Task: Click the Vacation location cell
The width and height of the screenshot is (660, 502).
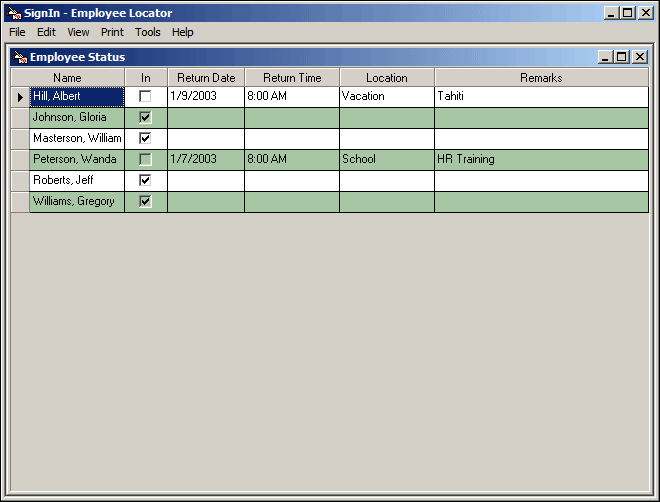Action: click(387, 97)
